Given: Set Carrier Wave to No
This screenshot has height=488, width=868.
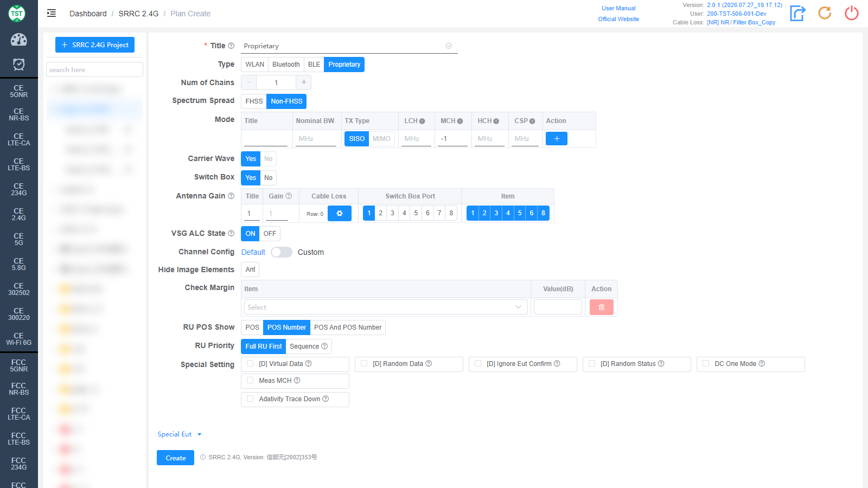Looking at the screenshot, I should click(x=269, y=159).
